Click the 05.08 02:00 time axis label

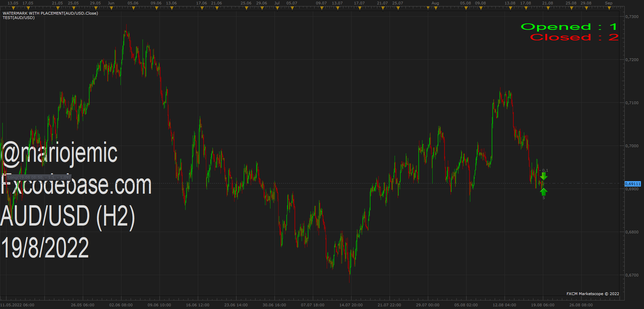pos(466,305)
